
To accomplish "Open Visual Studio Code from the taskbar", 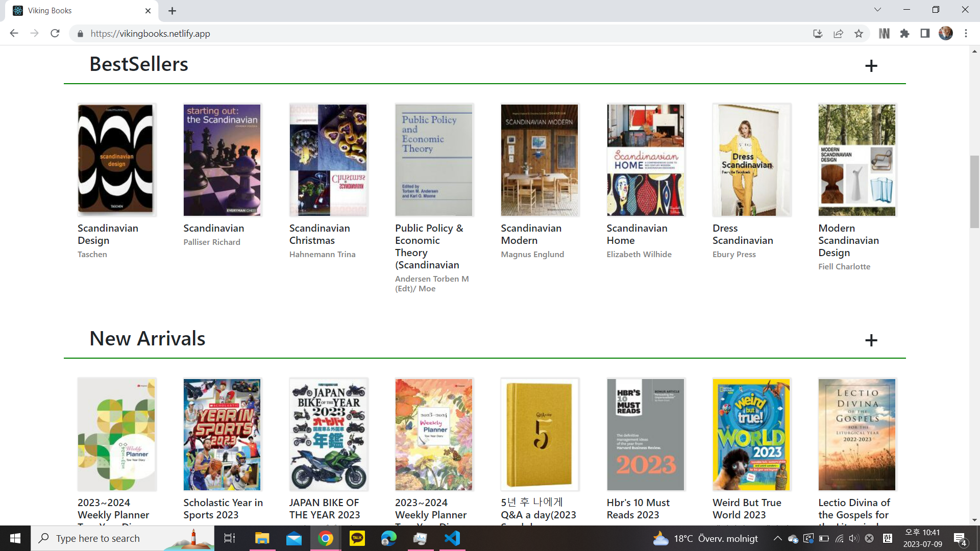I will (x=452, y=538).
